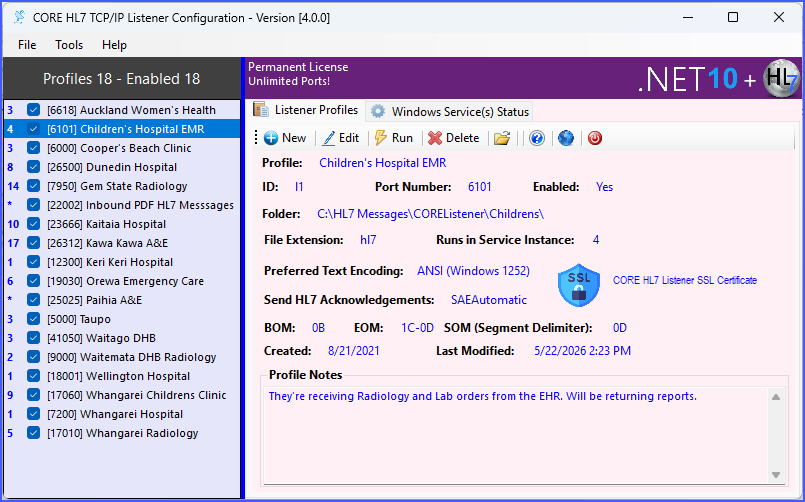The image size is (805, 502).
Task: Toggle Gem State Radiology checkbox
Action: (x=33, y=186)
